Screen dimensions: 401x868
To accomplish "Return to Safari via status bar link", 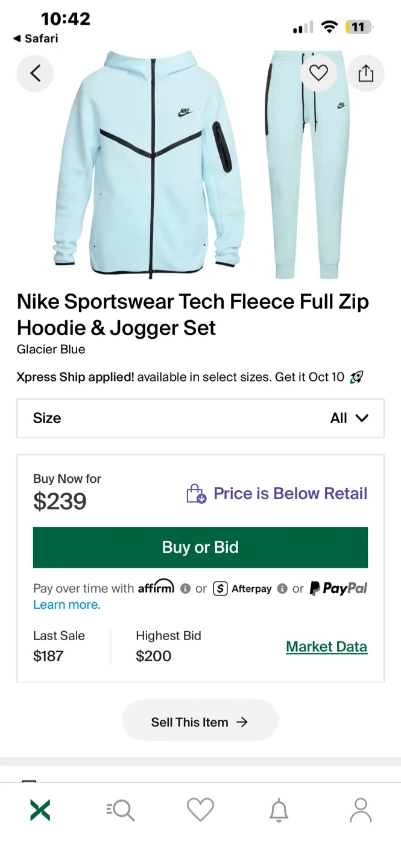I will coord(36,38).
